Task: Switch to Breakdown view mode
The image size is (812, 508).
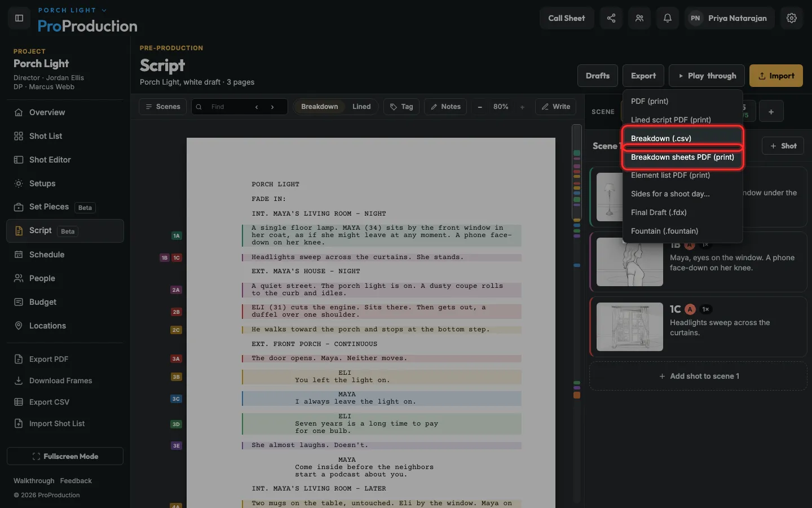Action: tap(319, 107)
